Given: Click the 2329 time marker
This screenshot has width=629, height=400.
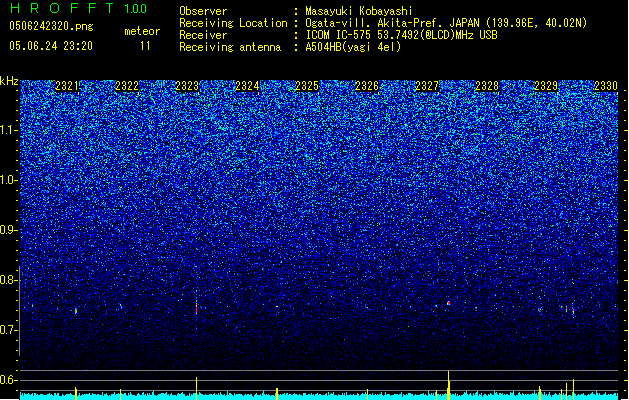Looking at the screenshot, I should point(546,86).
